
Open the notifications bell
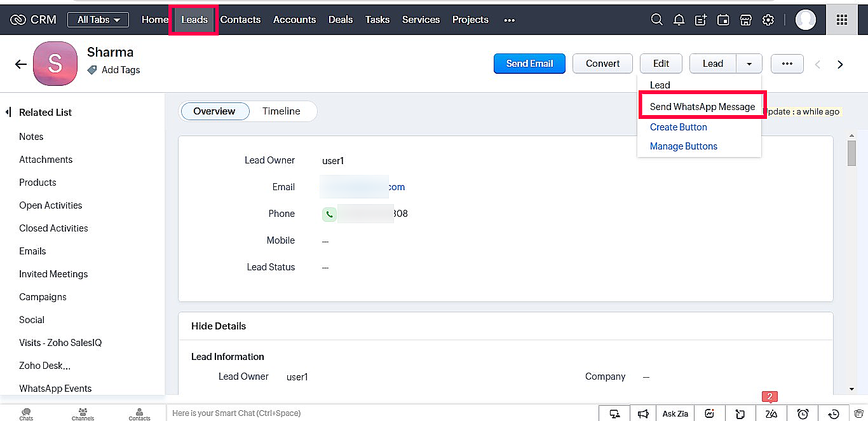679,20
